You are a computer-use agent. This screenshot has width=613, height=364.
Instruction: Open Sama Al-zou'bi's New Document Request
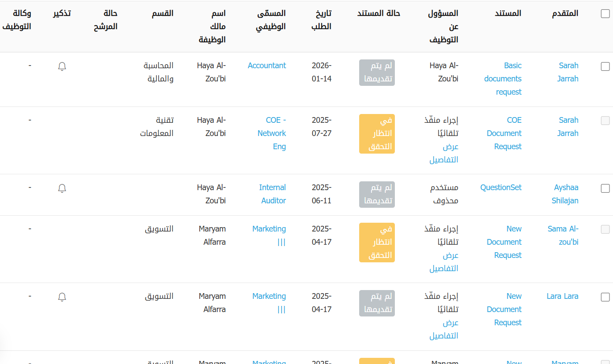(x=504, y=242)
